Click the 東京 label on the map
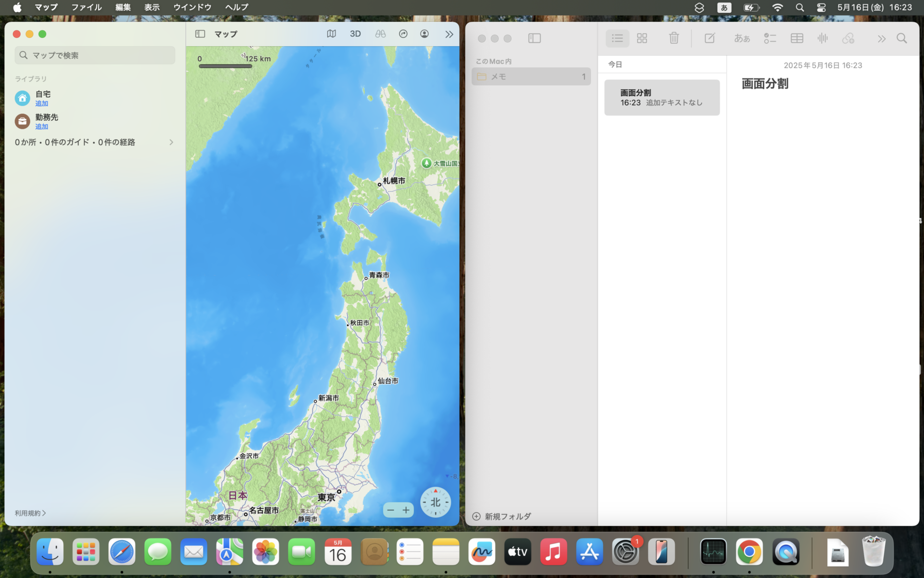 (x=326, y=497)
